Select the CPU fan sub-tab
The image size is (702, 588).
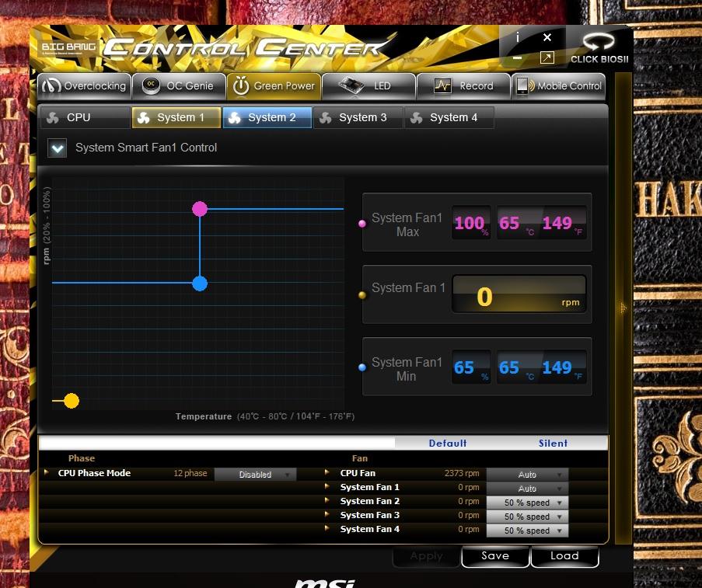click(x=85, y=117)
